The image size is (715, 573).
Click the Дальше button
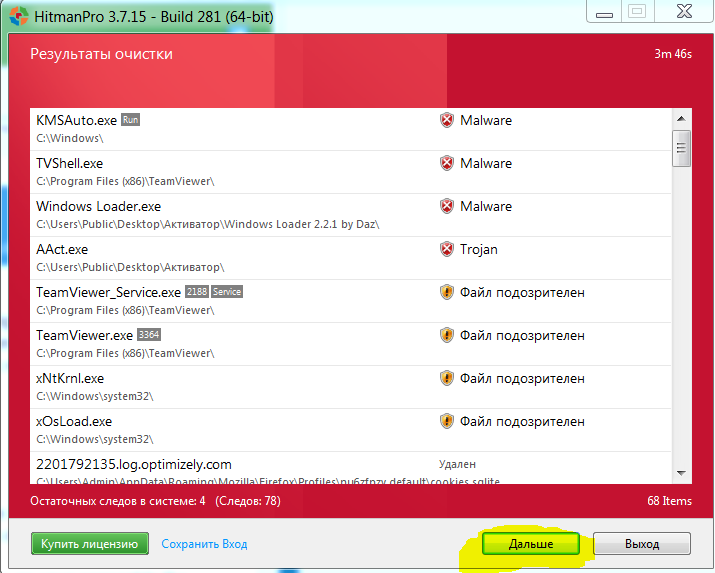(531, 543)
